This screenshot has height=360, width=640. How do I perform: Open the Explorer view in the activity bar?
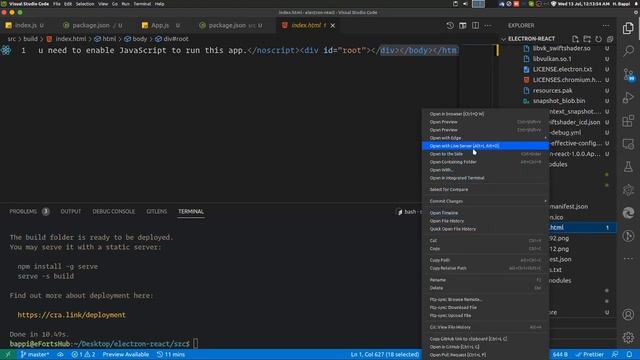pos(628,28)
